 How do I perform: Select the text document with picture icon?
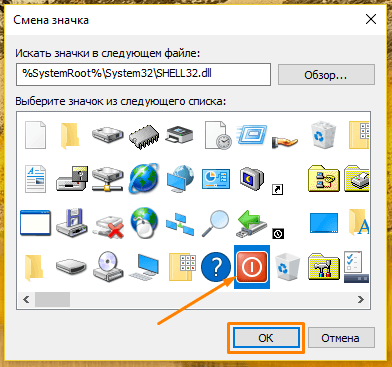[35, 179]
